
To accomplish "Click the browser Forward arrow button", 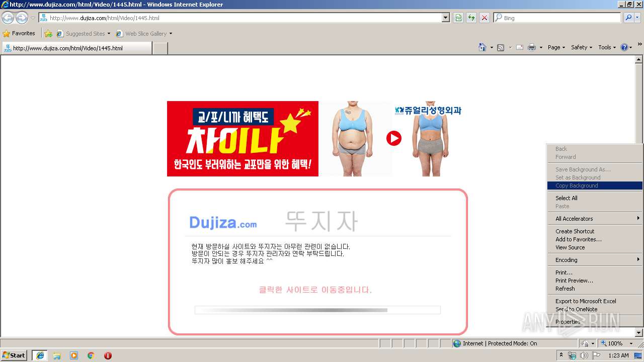I will [x=22, y=18].
